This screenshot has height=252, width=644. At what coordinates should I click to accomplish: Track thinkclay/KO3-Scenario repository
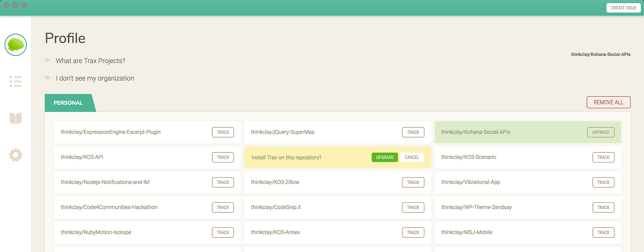click(x=603, y=157)
